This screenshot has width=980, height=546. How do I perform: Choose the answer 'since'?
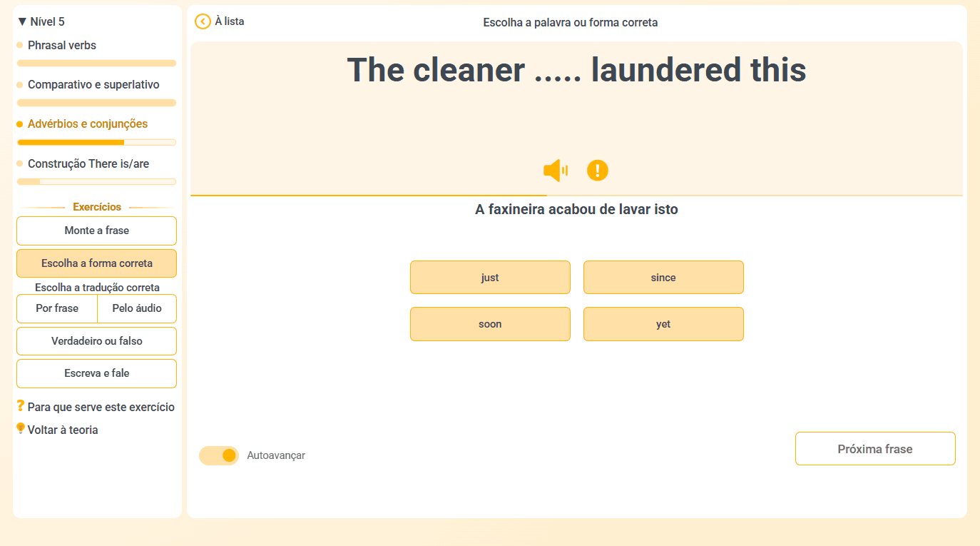pos(663,278)
